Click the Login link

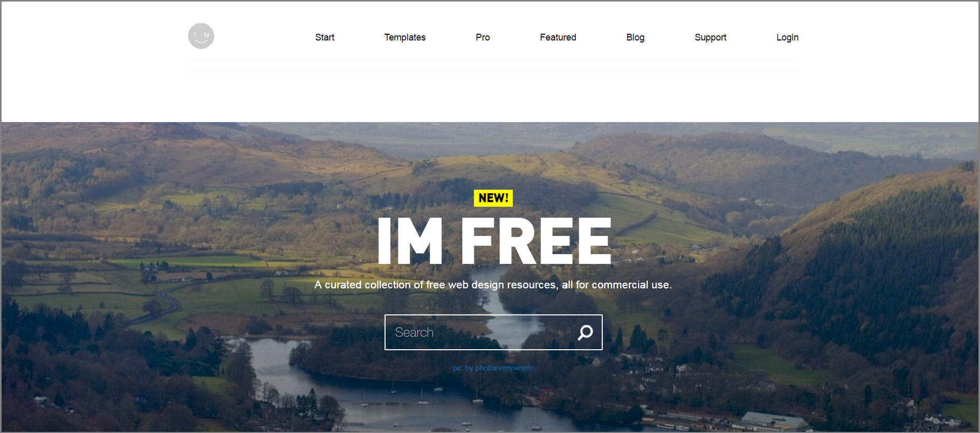pyautogui.click(x=787, y=37)
